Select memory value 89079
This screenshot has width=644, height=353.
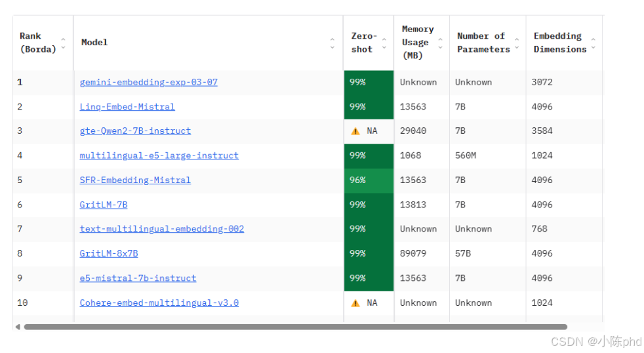[413, 253]
